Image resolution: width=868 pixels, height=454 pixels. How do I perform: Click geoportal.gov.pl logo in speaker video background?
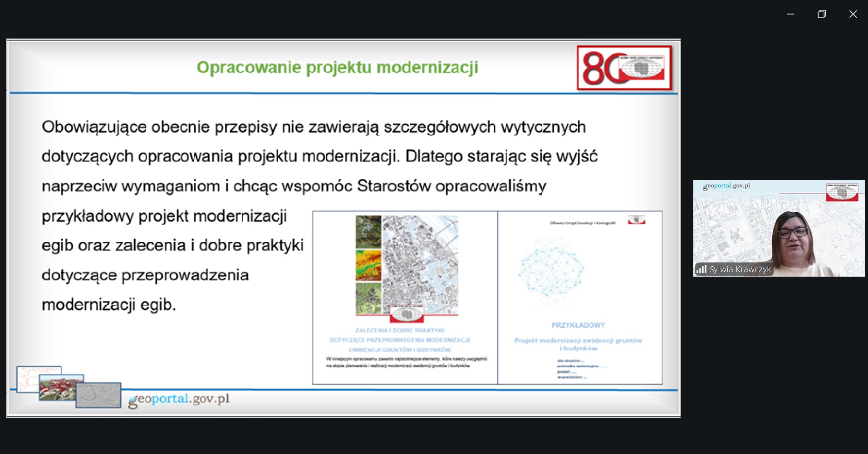coord(726,186)
